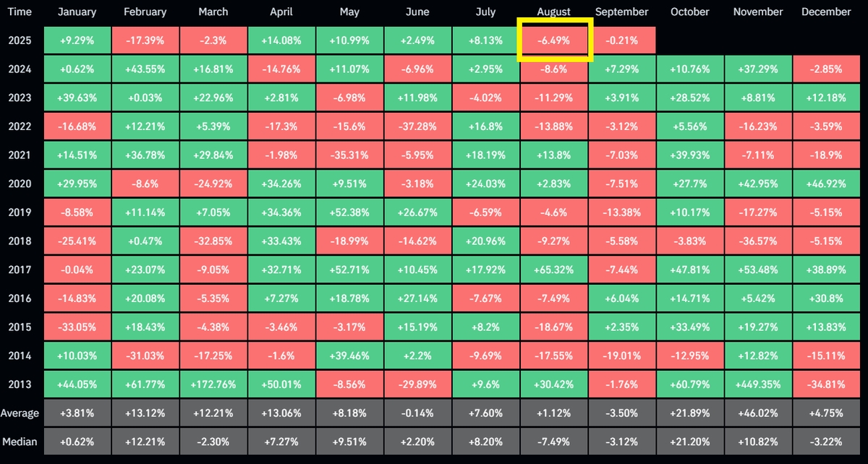Select the May 2021 -35.31% cell

[x=349, y=155]
